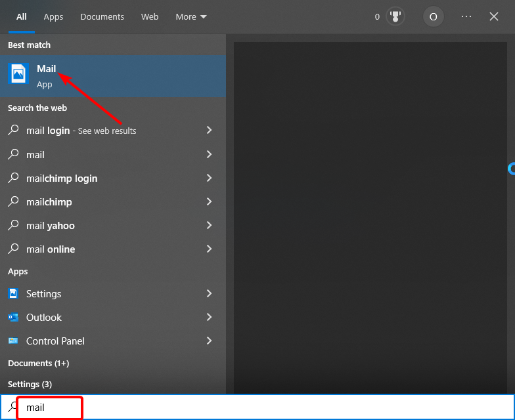Click the rewards trophy icon
Image resolution: width=515 pixels, height=420 pixels.
pos(395,16)
